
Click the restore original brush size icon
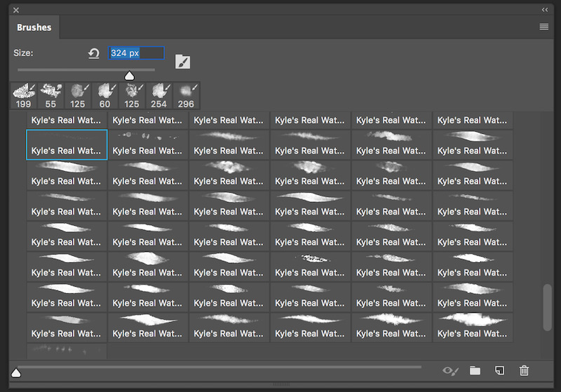click(x=93, y=53)
